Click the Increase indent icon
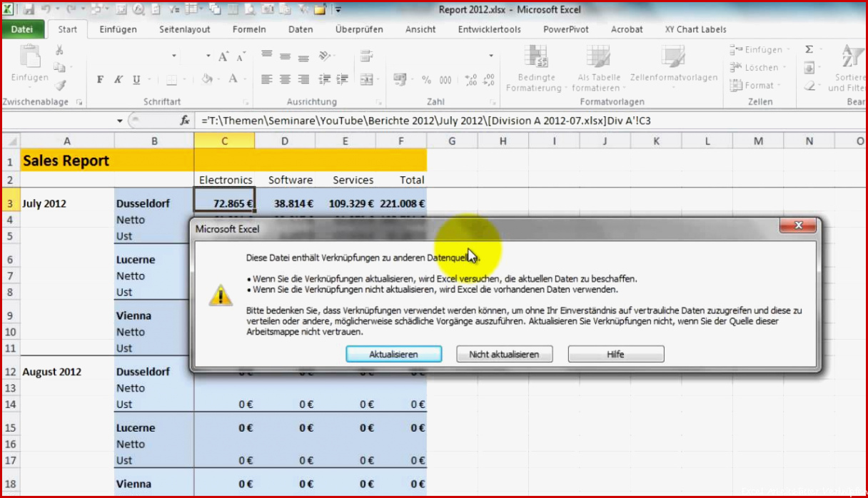Image resolution: width=868 pixels, height=498 pixels. [x=343, y=80]
